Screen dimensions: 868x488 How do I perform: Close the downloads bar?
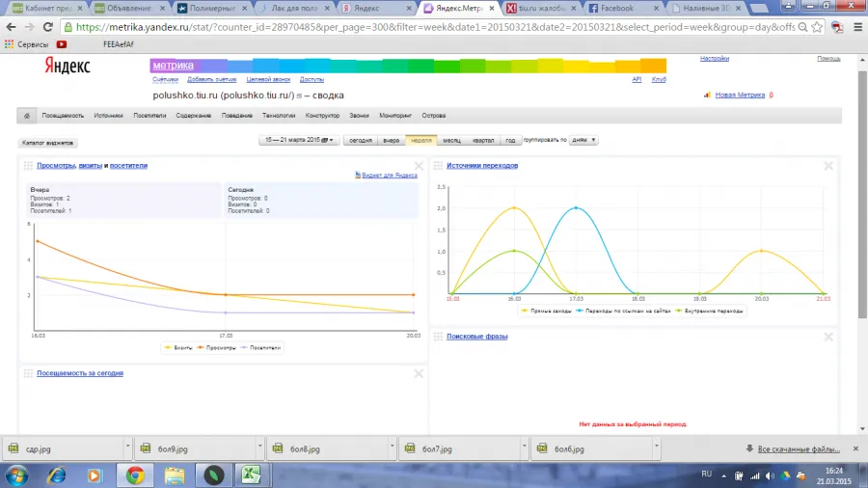855,448
